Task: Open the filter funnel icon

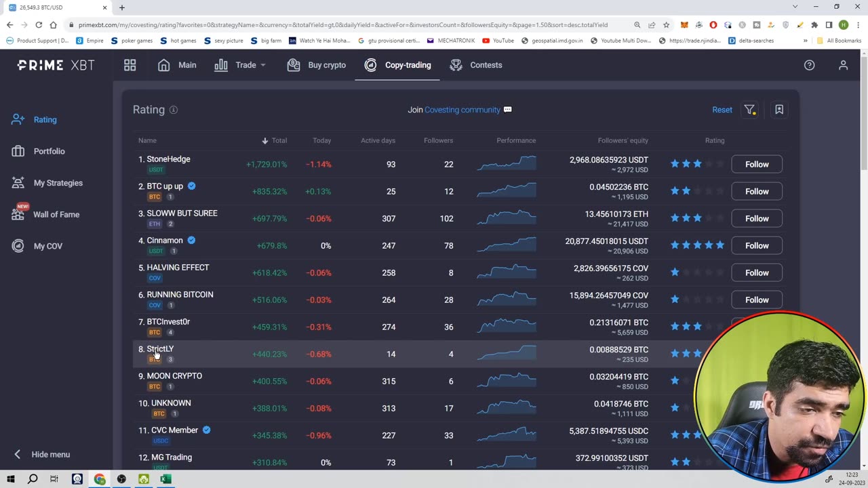Action: [x=749, y=110]
